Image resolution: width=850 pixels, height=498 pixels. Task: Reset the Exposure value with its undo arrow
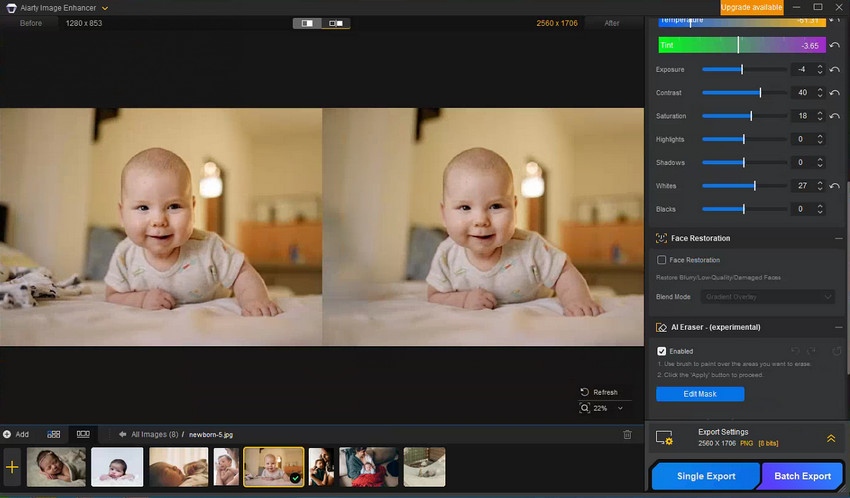pyautogui.click(x=834, y=69)
